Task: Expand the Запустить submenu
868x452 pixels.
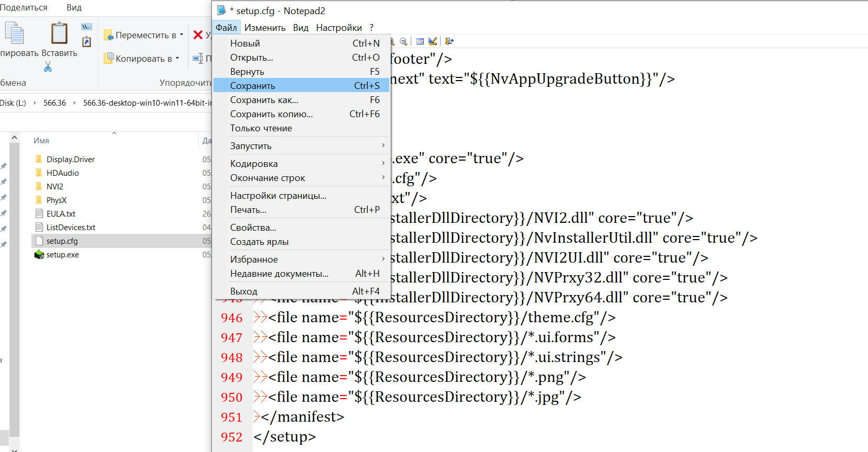Action: [302, 145]
